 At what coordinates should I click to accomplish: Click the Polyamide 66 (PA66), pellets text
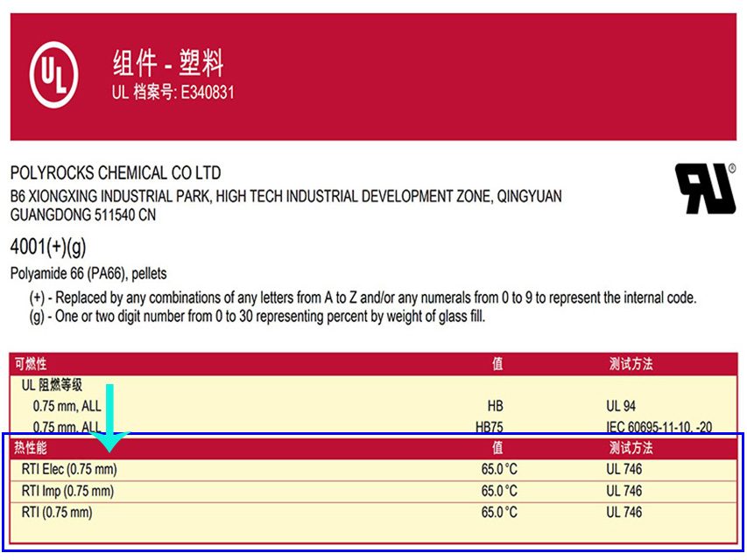pos(88,273)
